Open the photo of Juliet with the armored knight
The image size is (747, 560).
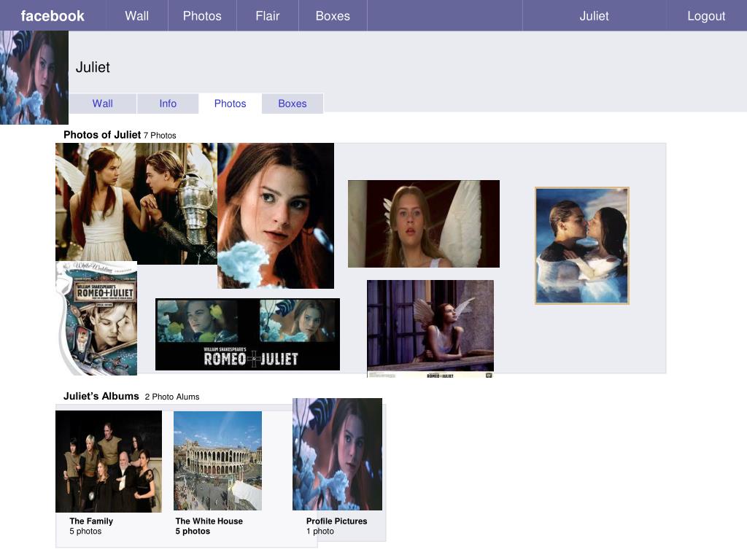(x=136, y=203)
